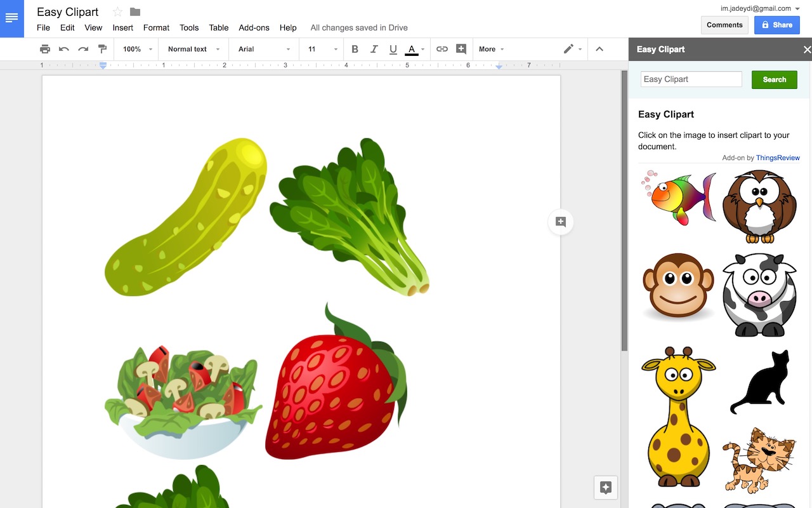812x508 pixels.
Task: Close the Easy Clipart sidebar
Action: (807, 50)
